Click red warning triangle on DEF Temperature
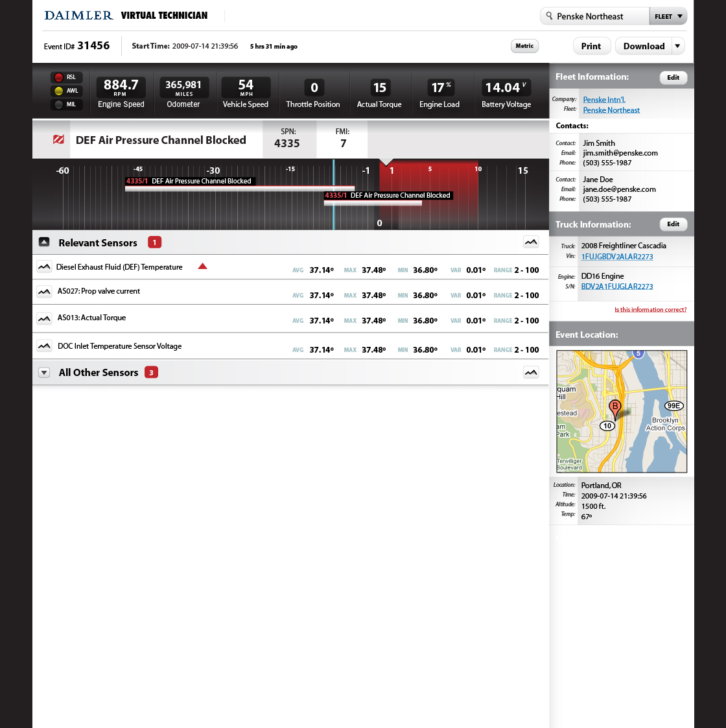The height and width of the screenshot is (728, 726). pos(202,266)
